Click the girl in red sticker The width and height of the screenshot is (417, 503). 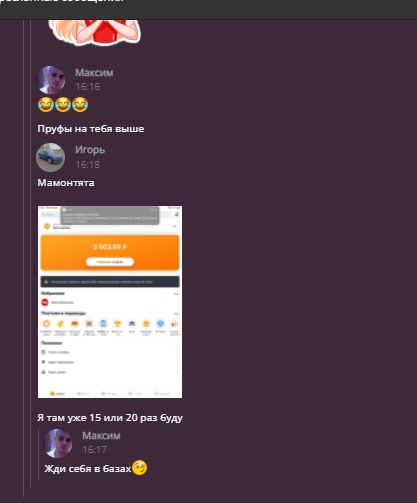tap(95, 32)
